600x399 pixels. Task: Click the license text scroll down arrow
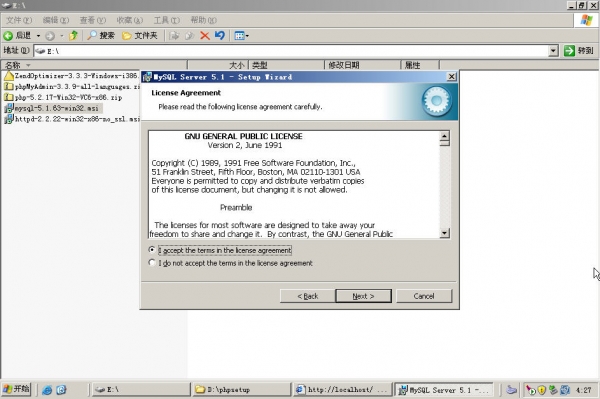(x=444, y=233)
